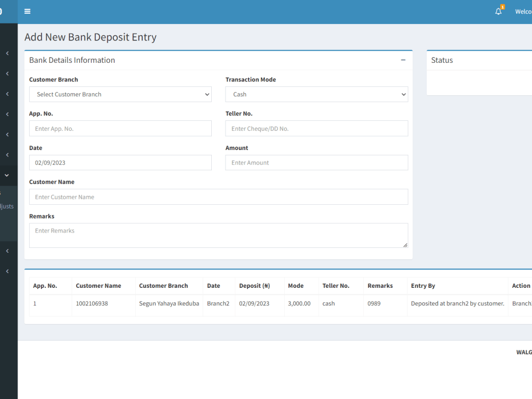Viewport: 532px width, 399px height.
Task: Open the Transaction Mode dropdown showing Cash
Action: tap(317, 94)
